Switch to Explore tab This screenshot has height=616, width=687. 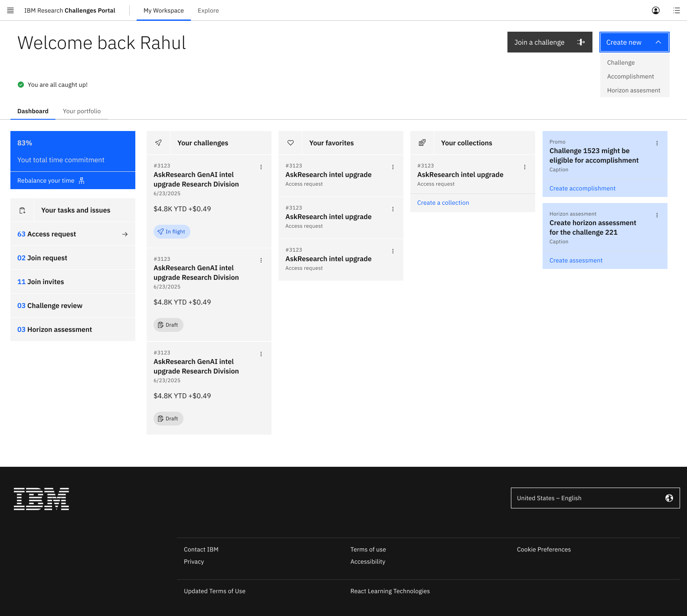coord(208,10)
